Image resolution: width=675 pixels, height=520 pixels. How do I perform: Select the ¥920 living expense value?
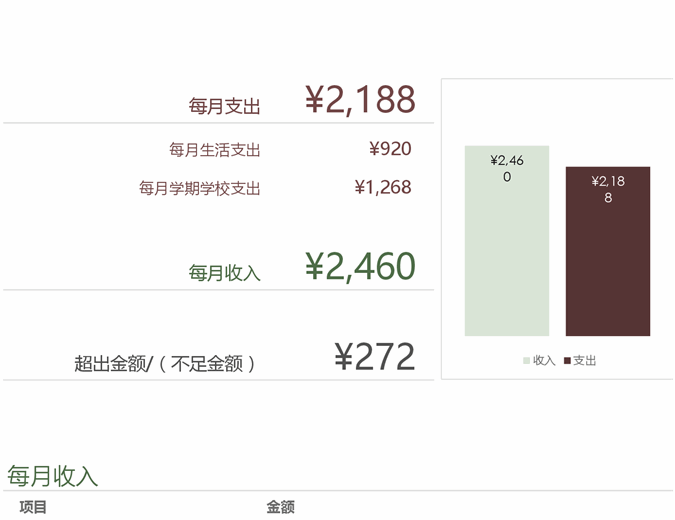(390, 150)
